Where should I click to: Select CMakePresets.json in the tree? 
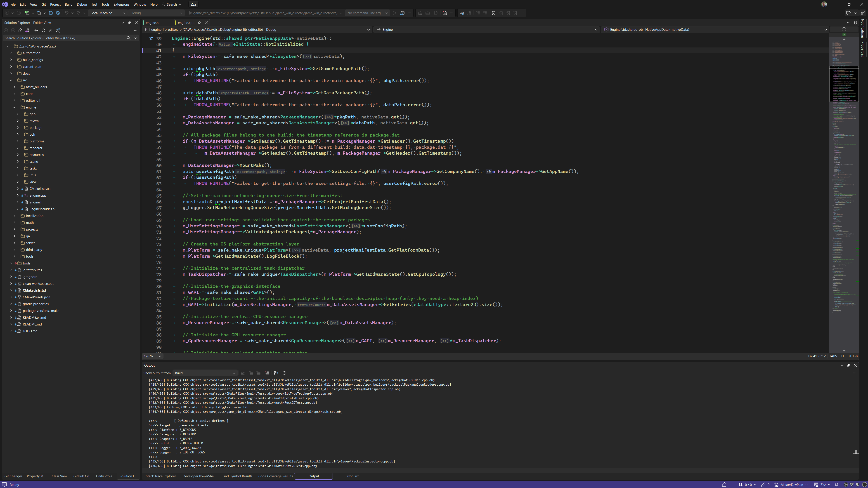36,297
